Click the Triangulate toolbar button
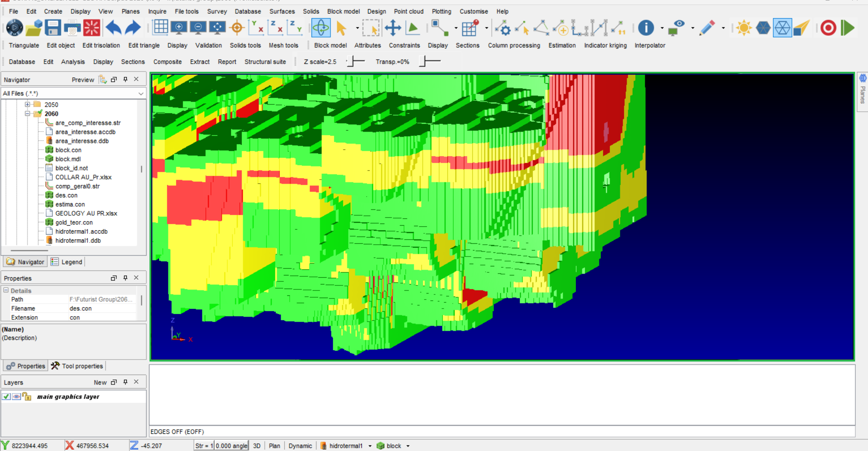Screen dimensions: 868x451 24,45
